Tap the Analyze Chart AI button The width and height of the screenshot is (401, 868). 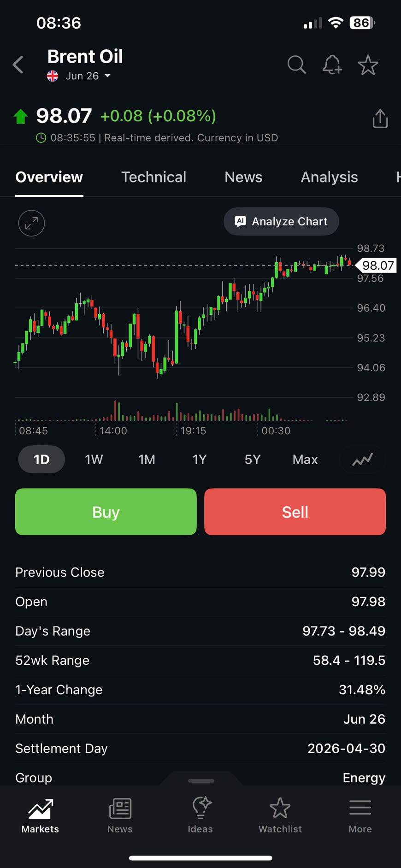[281, 222]
